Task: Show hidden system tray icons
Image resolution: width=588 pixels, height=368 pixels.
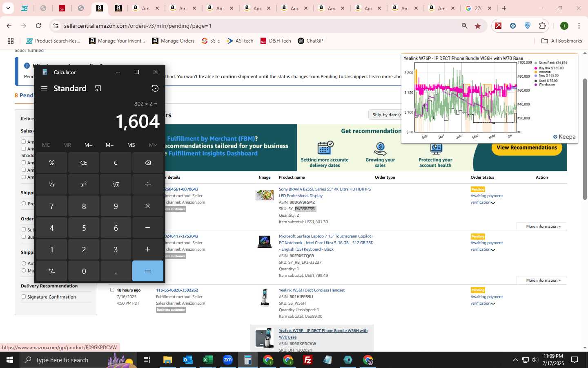Action: 515,360
